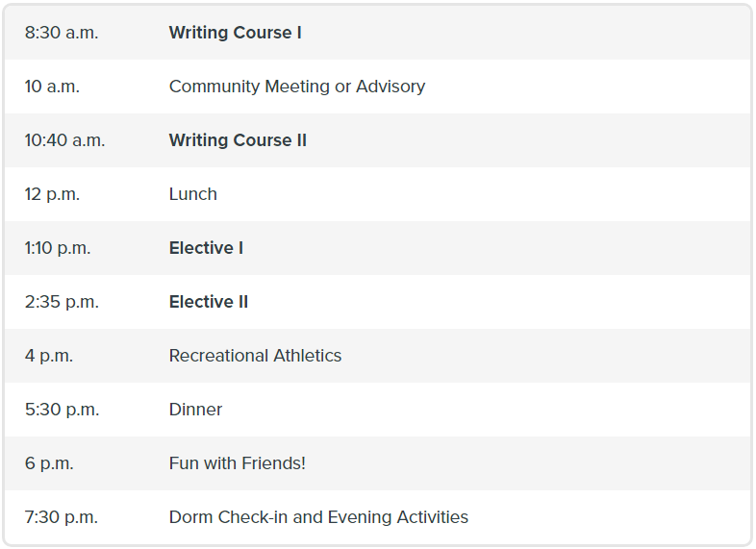This screenshot has width=756, height=549.
Task: Select the Lunch schedule entry
Action: pyautogui.click(x=193, y=194)
